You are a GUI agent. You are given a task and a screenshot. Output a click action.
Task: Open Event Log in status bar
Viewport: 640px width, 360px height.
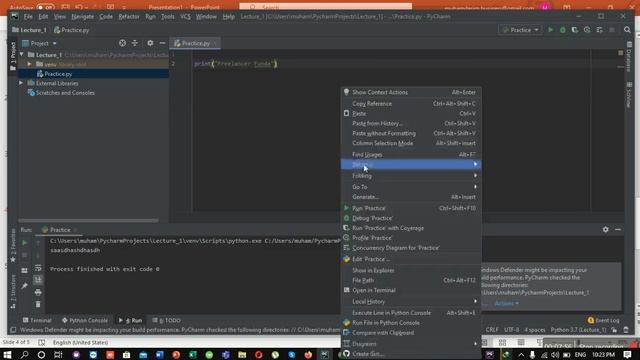coord(603,320)
